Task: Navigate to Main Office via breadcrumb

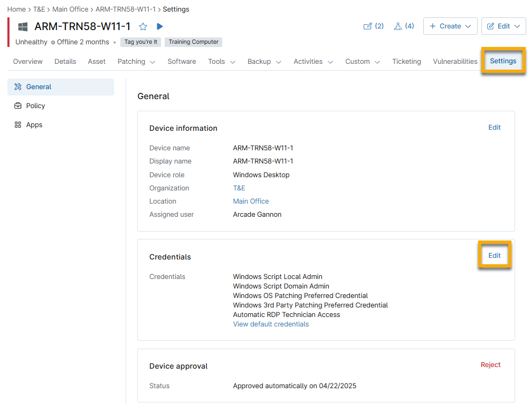Action: point(70,9)
